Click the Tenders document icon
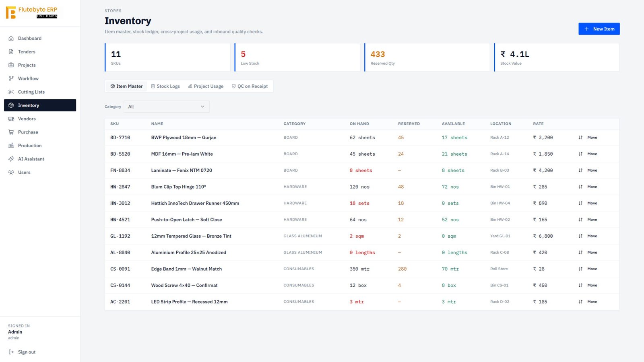 (11, 51)
